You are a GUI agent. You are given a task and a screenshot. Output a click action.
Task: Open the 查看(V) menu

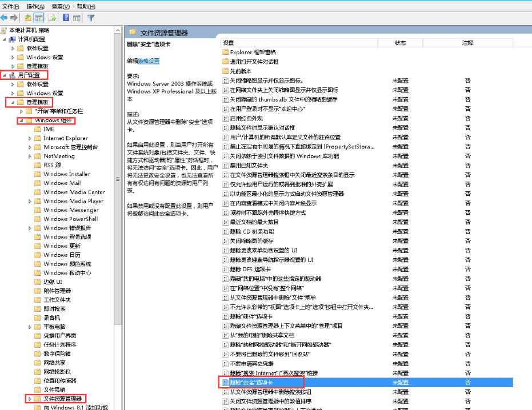61,6
